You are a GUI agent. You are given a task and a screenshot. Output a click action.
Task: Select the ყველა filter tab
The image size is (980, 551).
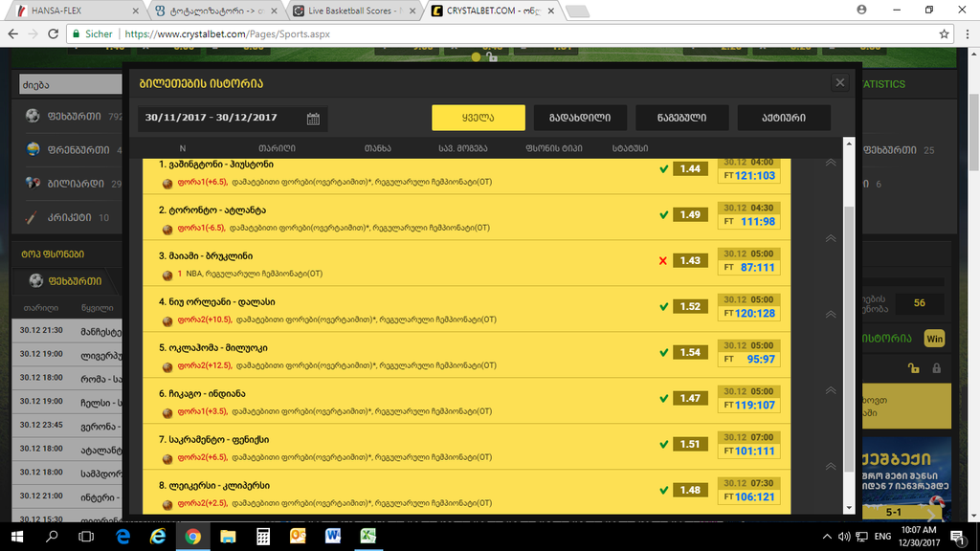click(479, 118)
